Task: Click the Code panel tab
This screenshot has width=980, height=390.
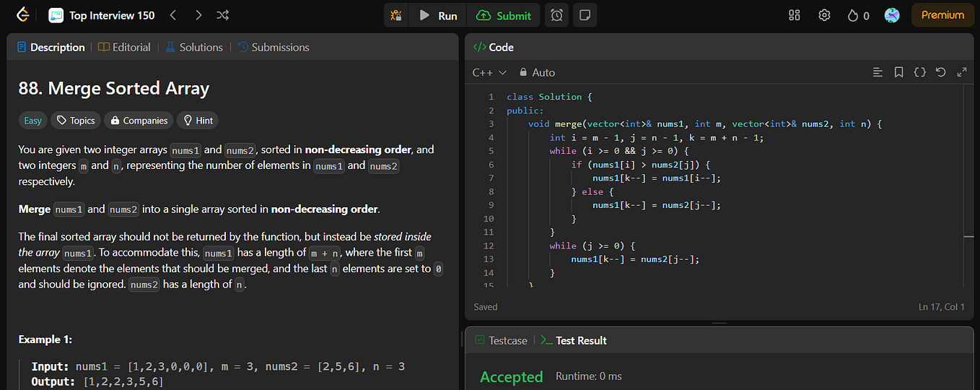Action: pos(494,47)
